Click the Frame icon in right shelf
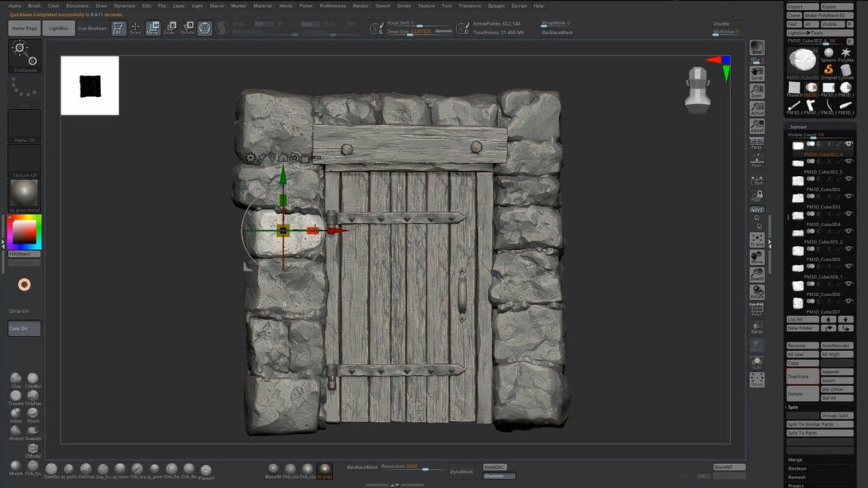The height and width of the screenshot is (488, 868). tap(757, 240)
